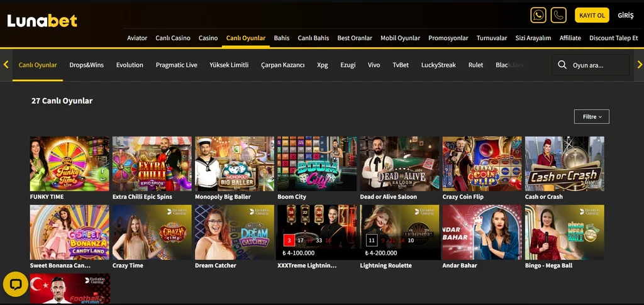Open the live chat bubble icon

click(16, 284)
